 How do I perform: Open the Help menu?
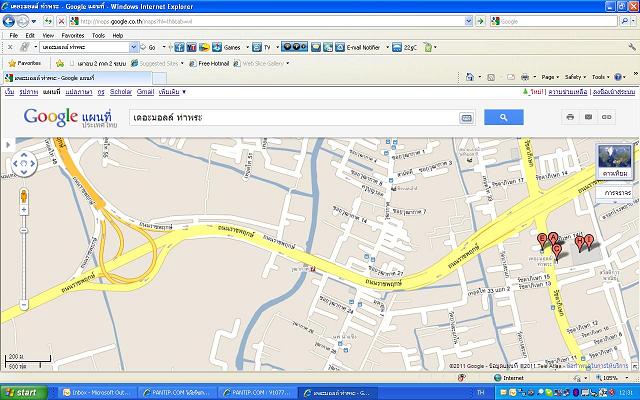(x=118, y=36)
